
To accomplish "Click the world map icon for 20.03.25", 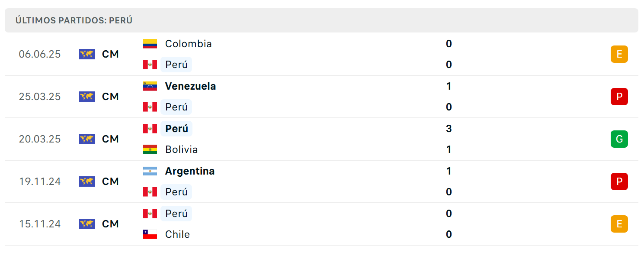I will (87, 139).
